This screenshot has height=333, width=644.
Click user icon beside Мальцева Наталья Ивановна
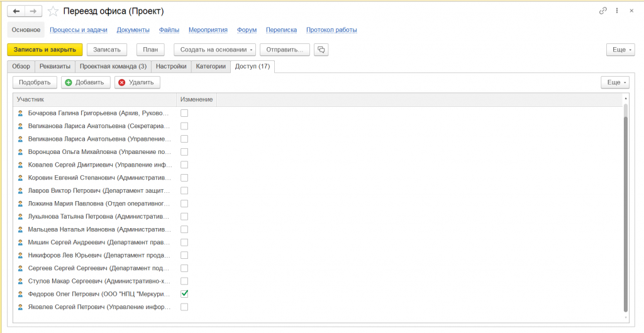coord(20,229)
